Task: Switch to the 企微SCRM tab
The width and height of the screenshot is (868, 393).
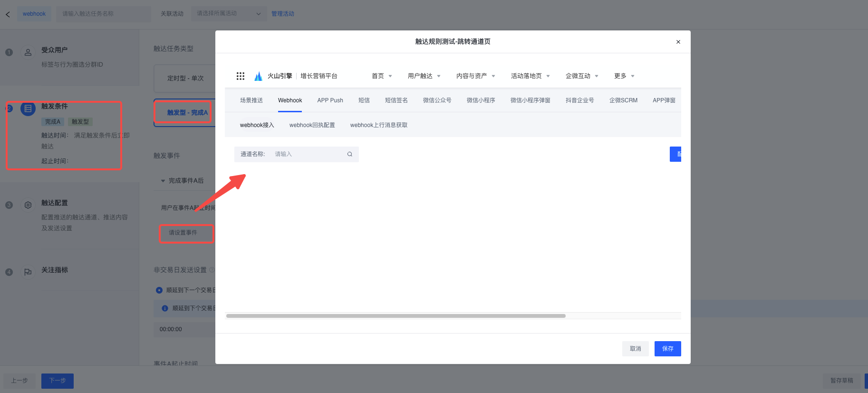Action: coord(624,100)
